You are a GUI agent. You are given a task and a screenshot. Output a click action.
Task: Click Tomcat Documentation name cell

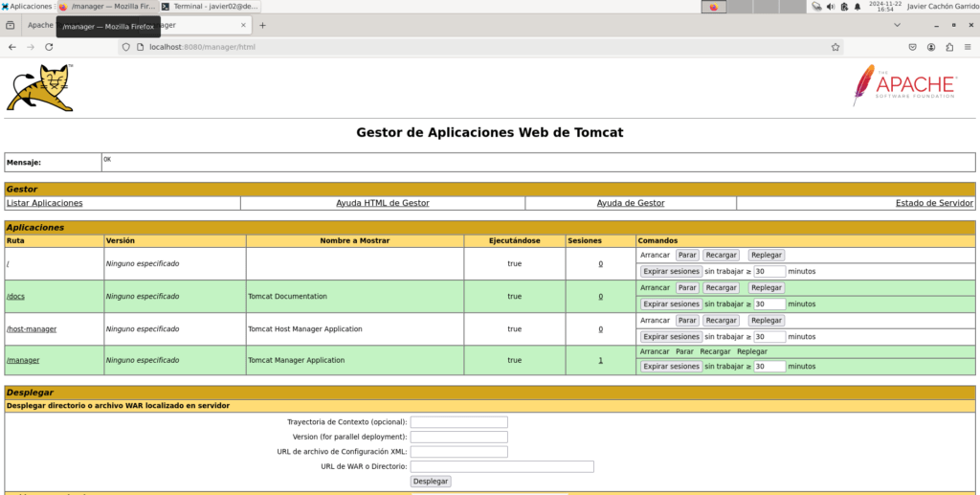pos(355,296)
